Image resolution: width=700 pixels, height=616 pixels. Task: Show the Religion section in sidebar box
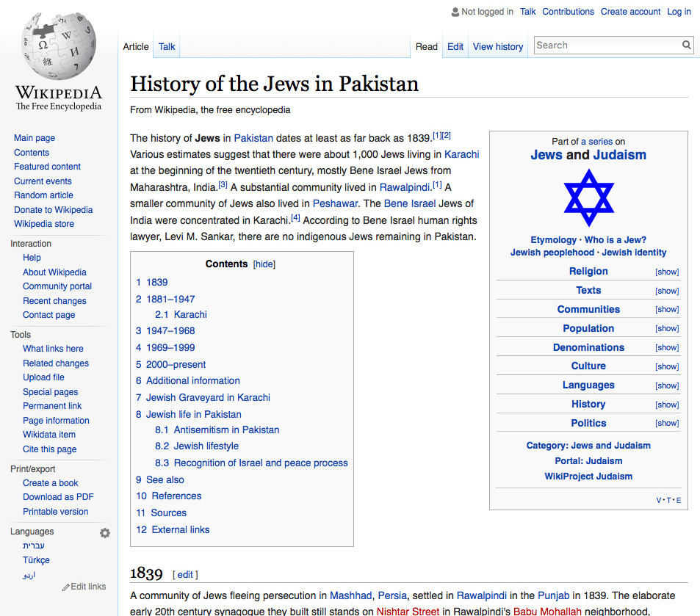tap(667, 272)
